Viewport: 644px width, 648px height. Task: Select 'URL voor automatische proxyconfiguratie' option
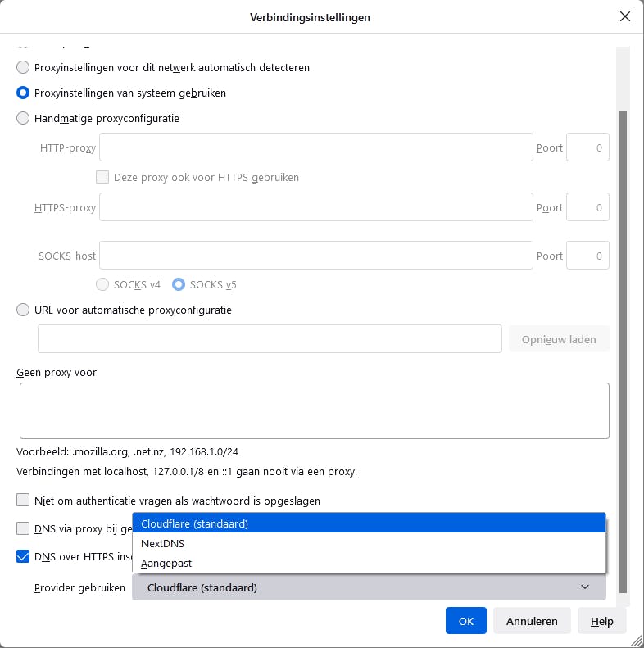23,310
